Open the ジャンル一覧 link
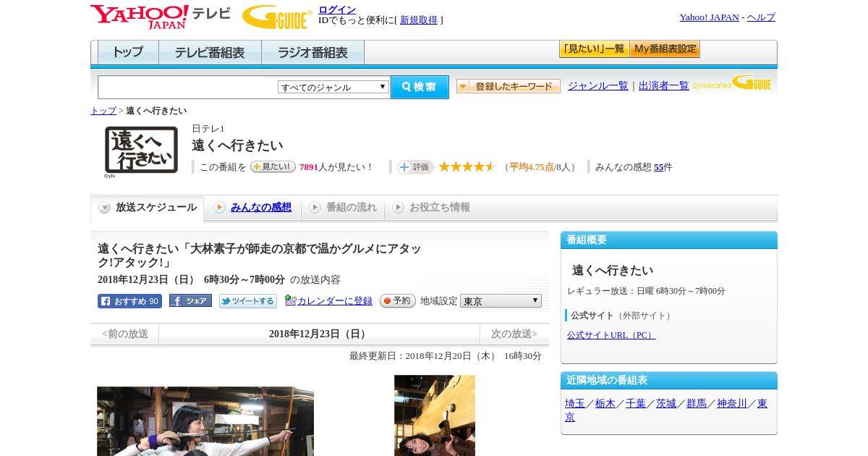The height and width of the screenshot is (456, 868). [x=598, y=85]
